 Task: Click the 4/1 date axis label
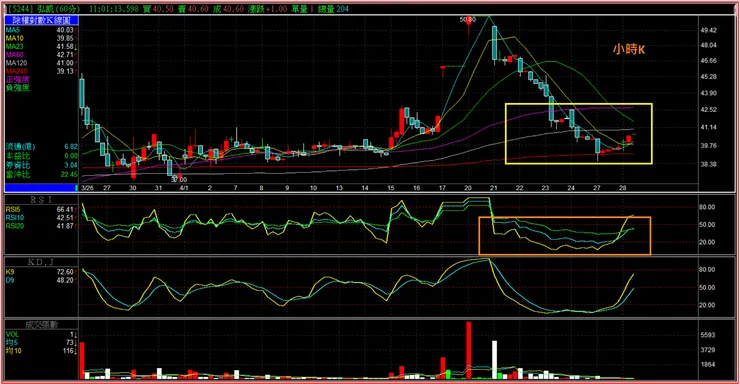tap(184, 188)
